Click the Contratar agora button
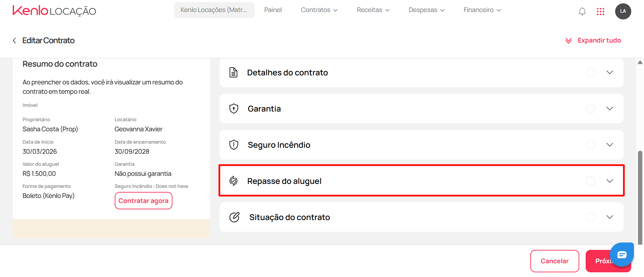This screenshot has height=277, width=644. pyautogui.click(x=144, y=201)
